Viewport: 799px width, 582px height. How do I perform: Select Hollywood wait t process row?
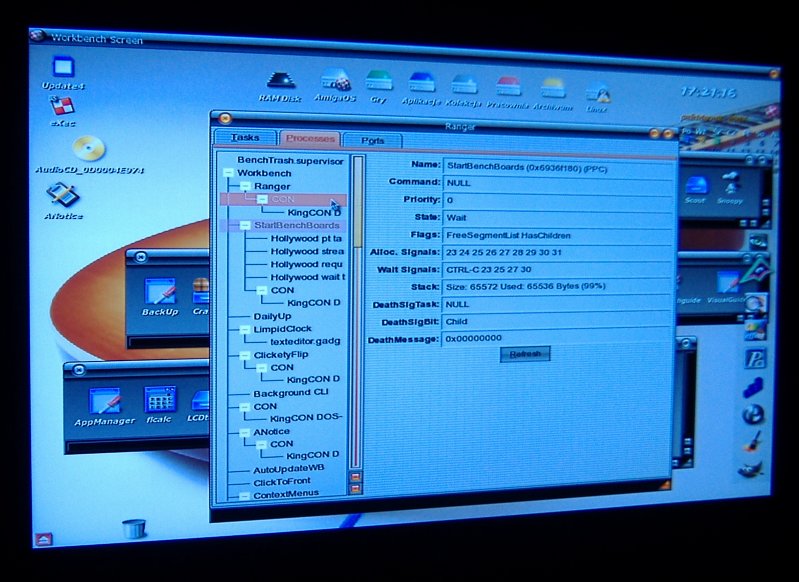coord(308,277)
